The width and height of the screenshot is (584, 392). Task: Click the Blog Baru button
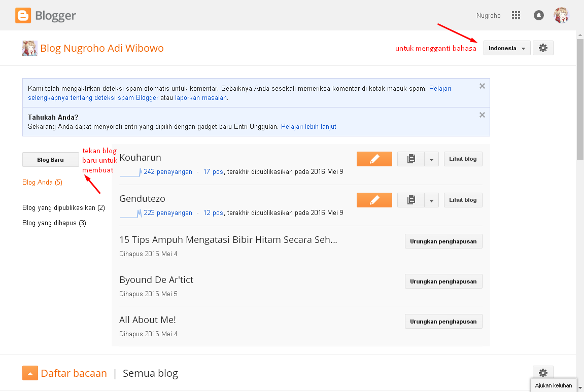[x=50, y=159]
